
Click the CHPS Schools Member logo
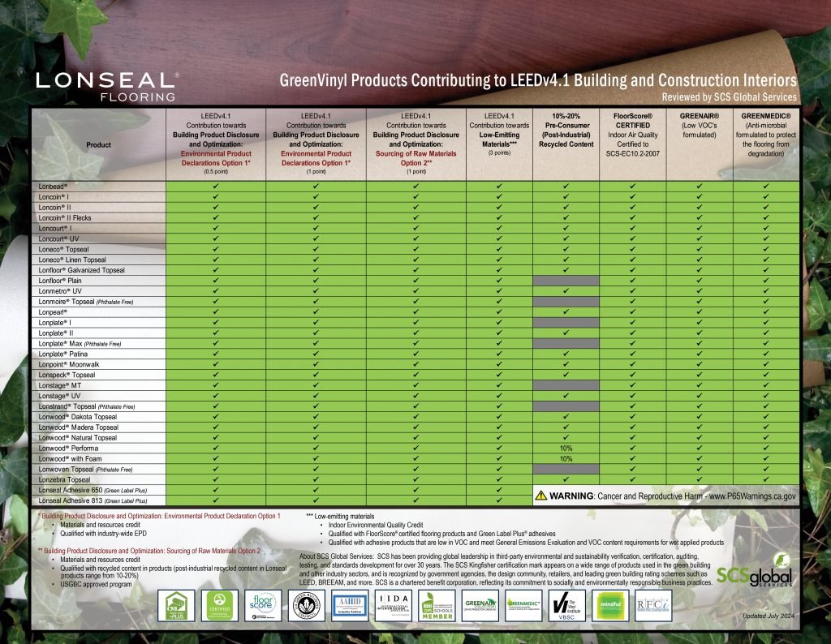coord(437,605)
